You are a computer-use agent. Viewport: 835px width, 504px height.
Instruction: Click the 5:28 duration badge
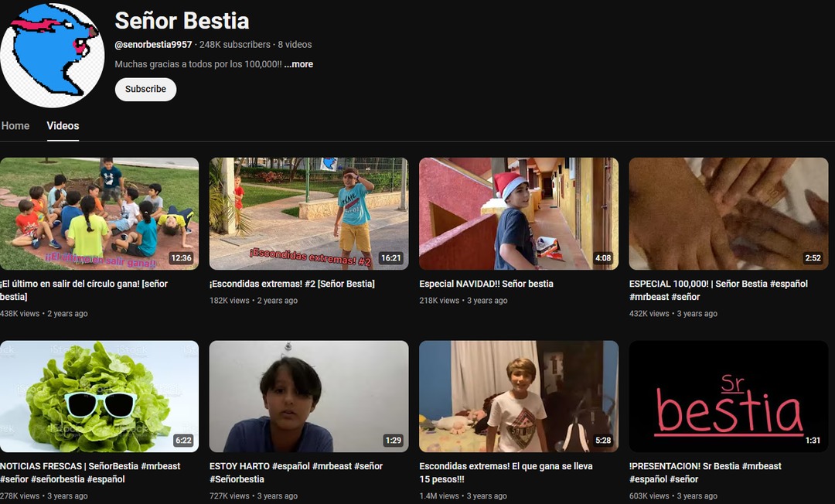coord(603,441)
